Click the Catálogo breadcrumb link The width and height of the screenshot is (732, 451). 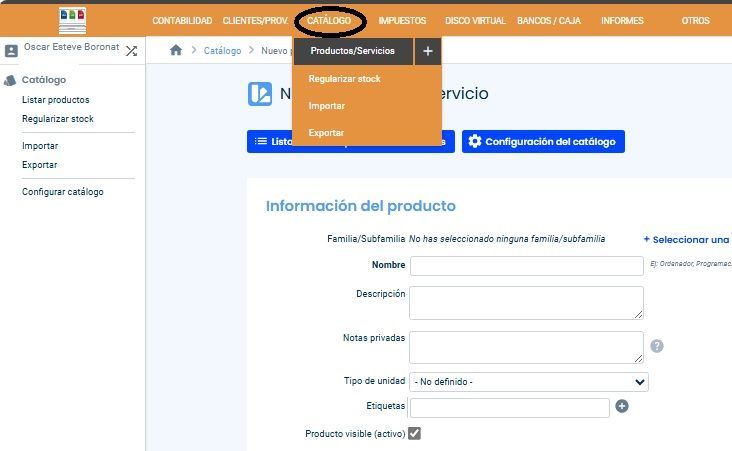[x=222, y=50]
